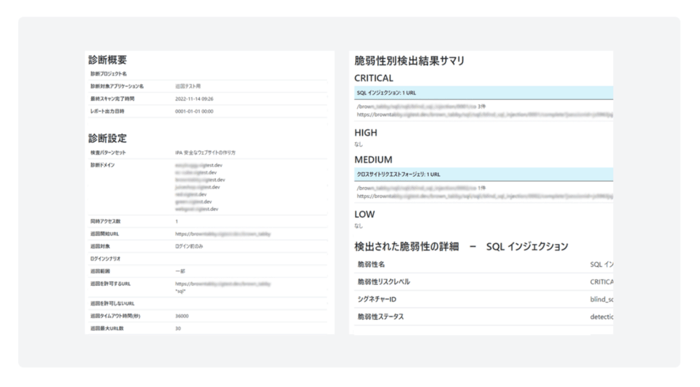
Task: Select the 巡回タイムアウト時間(秒) label
Action: [115, 316]
